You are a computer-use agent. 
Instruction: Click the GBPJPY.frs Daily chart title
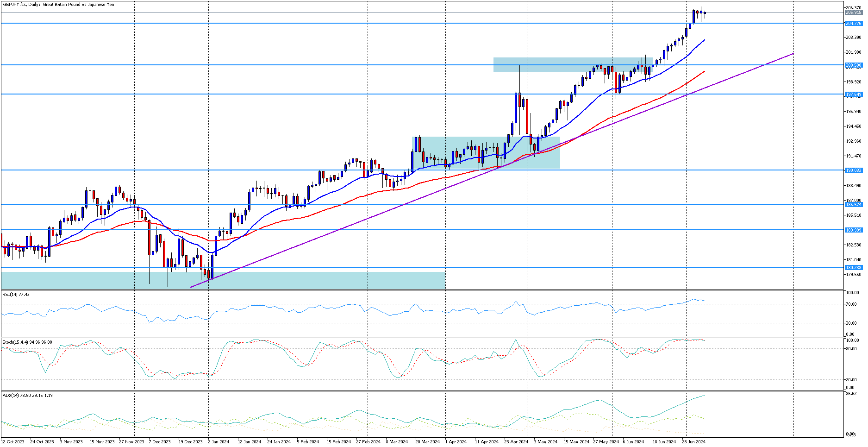pyautogui.click(x=58, y=5)
